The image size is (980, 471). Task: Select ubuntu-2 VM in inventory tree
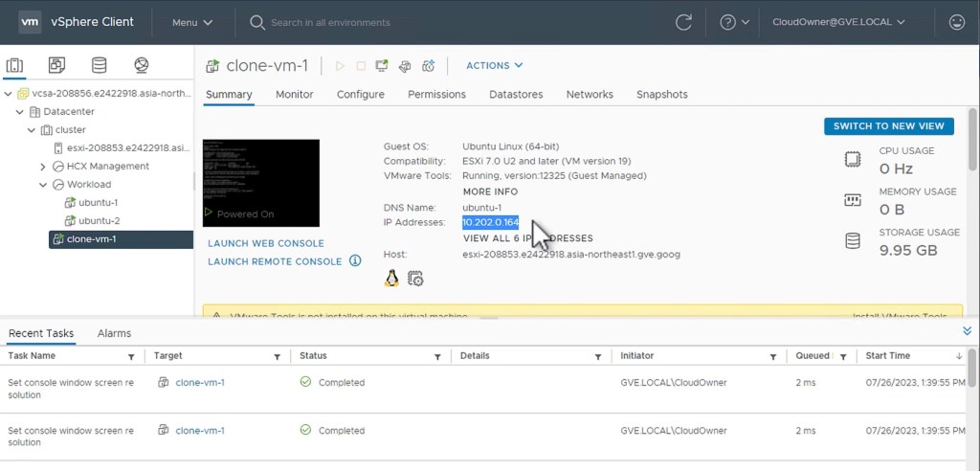point(99,221)
